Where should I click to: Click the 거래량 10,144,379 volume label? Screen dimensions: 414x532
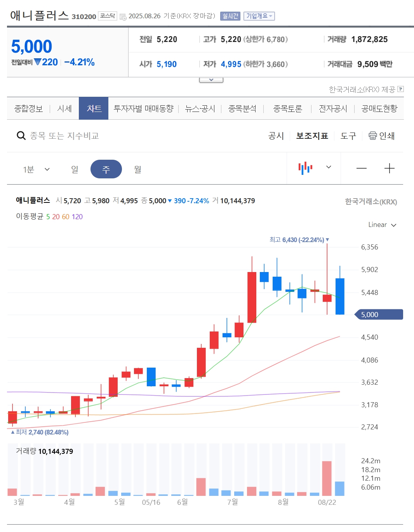coord(44,451)
